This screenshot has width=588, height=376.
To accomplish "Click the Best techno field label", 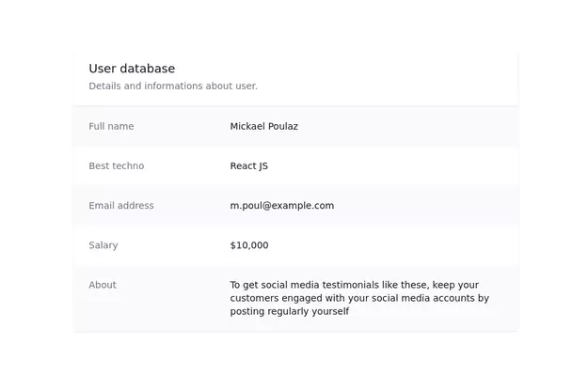I will (117, 166).
